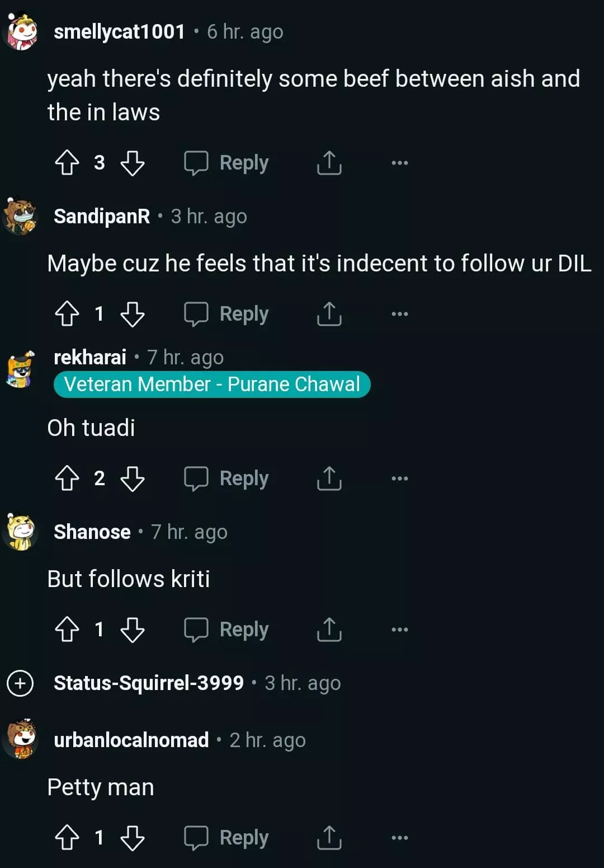Screen dimensions: 604x868
Task: Share the 'Oh tuadi' comment
Action: (x=329, y=478)
